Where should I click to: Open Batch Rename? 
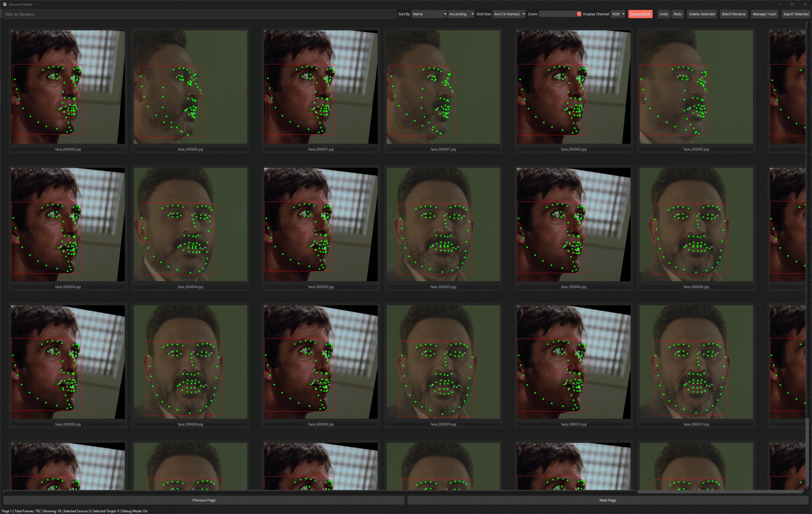(x=733, y=14)
